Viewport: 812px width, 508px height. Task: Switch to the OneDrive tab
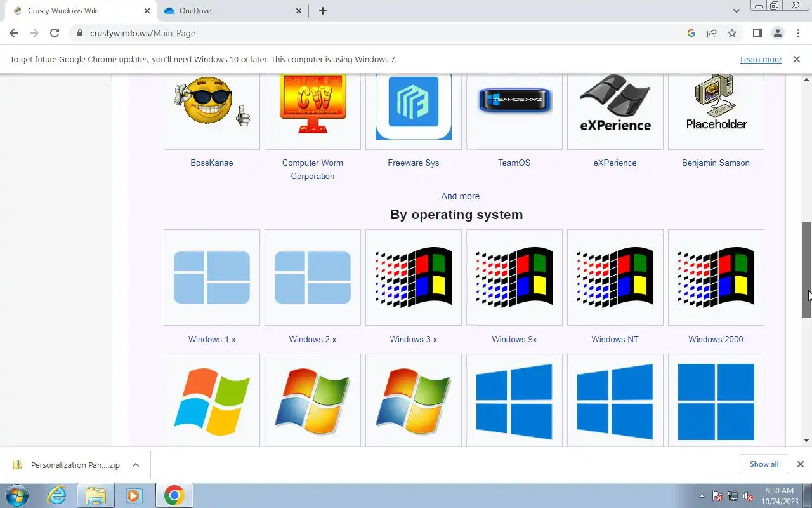click(x=233, y=11)
